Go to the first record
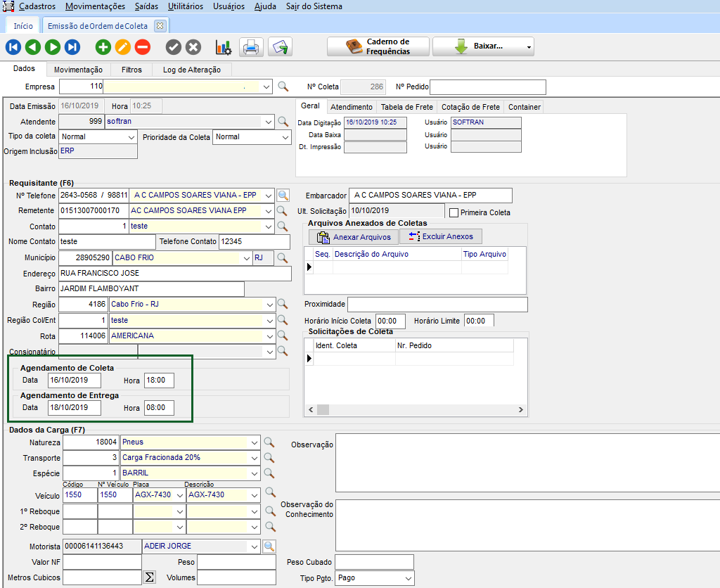This screenshot has width=720, height=588. pyautogui.click(x=13, y=47)
